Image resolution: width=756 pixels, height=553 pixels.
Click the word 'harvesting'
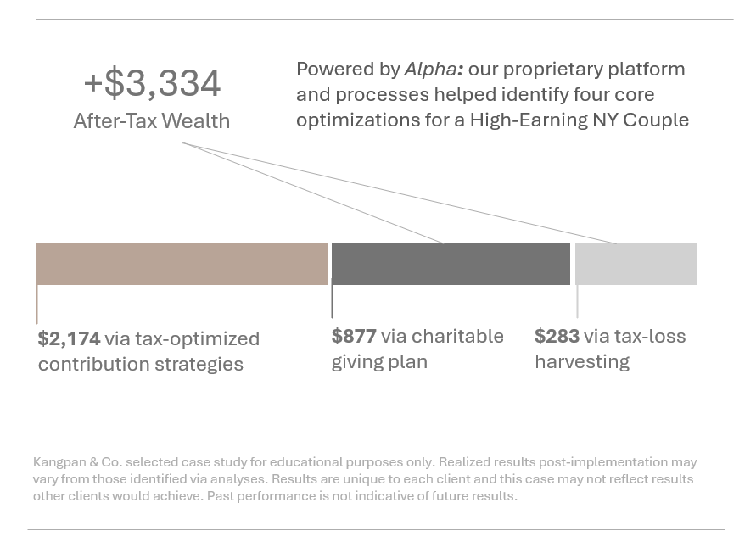(x=582, y=361)
